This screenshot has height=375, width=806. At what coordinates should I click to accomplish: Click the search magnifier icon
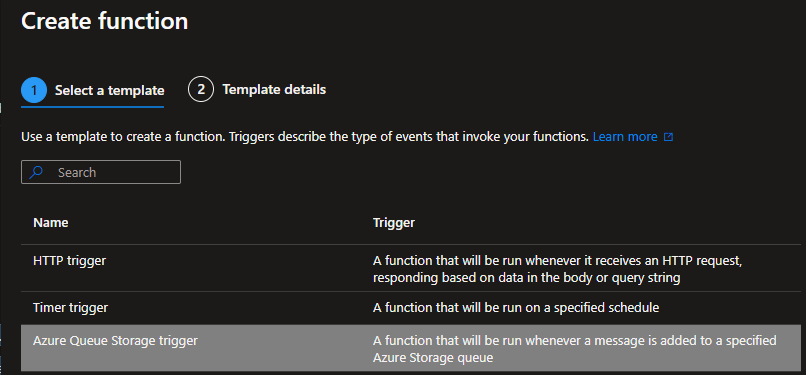[x=36, y=173]
